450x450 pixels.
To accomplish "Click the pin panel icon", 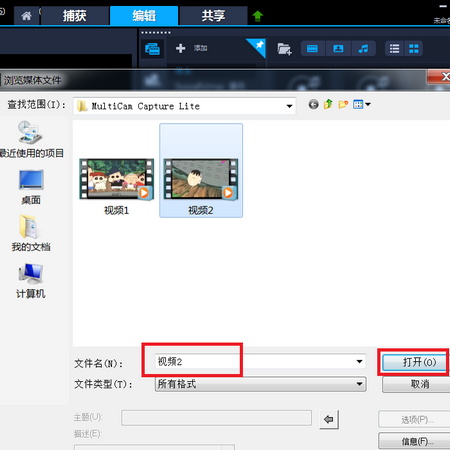I will tap(258, 46).
